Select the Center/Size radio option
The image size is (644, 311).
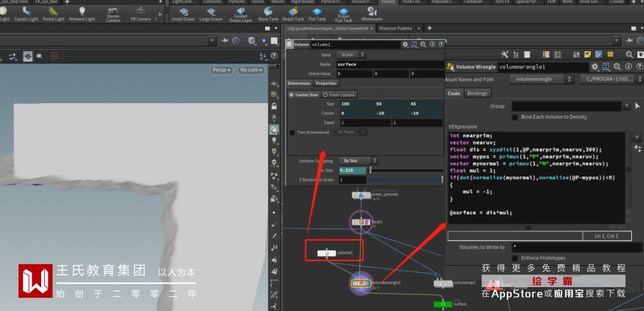(304, 95)
